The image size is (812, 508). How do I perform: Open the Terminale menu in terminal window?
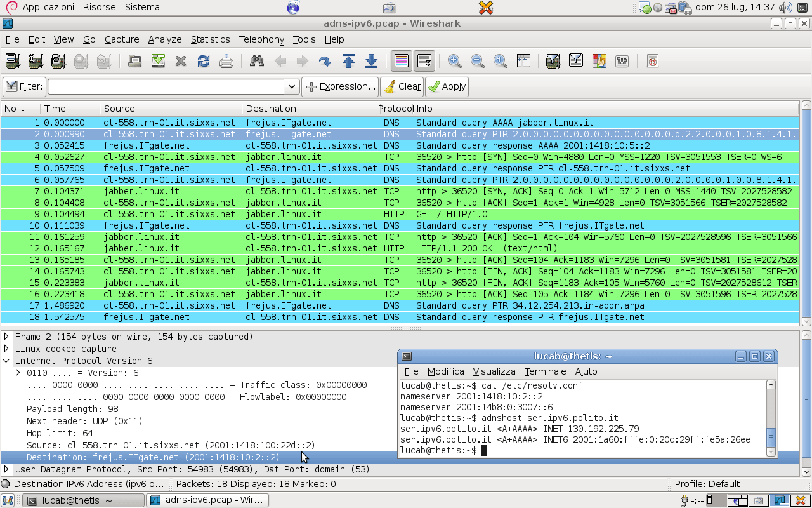545,371
